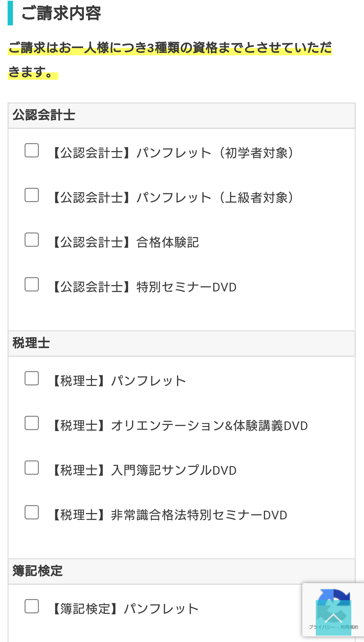
Task: Select 公認会計士 特別セミナーDVD checkbox
Action: [x=32, y=284]
